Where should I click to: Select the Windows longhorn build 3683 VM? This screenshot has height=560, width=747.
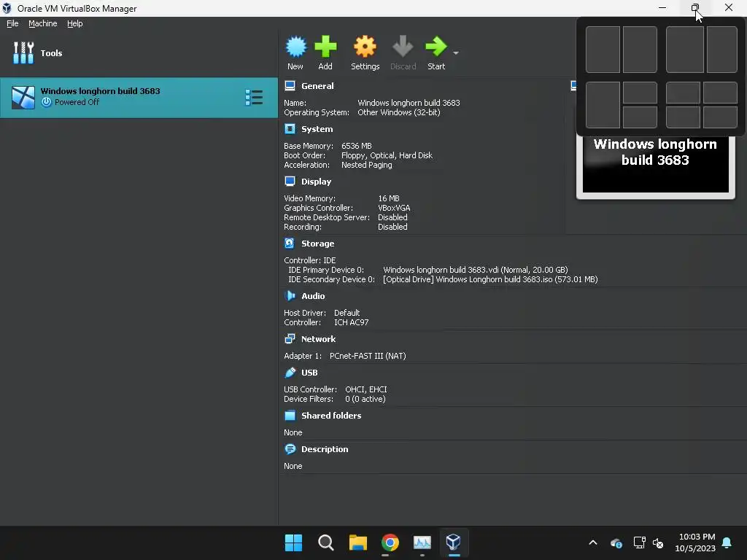(139, 98)
